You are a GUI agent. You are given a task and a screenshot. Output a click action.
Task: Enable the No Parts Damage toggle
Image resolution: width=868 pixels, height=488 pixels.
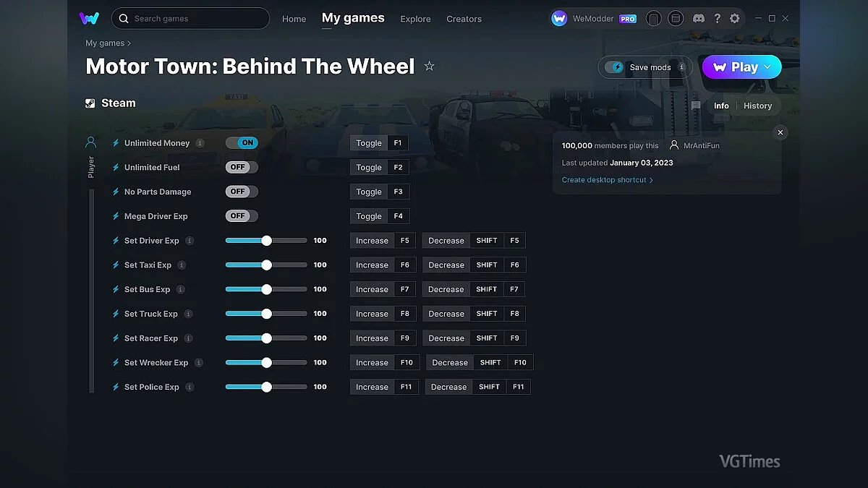coord(241,191)
